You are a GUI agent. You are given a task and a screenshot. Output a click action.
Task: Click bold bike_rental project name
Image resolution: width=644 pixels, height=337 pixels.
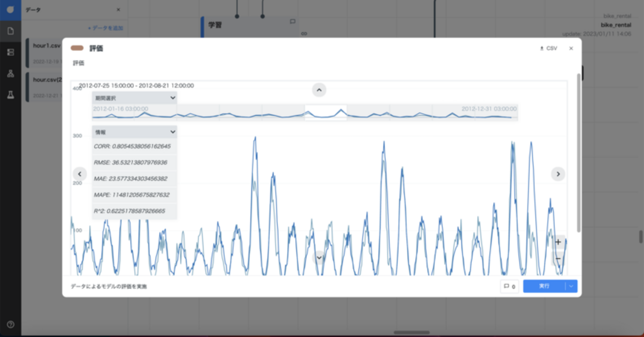[616, 25]
